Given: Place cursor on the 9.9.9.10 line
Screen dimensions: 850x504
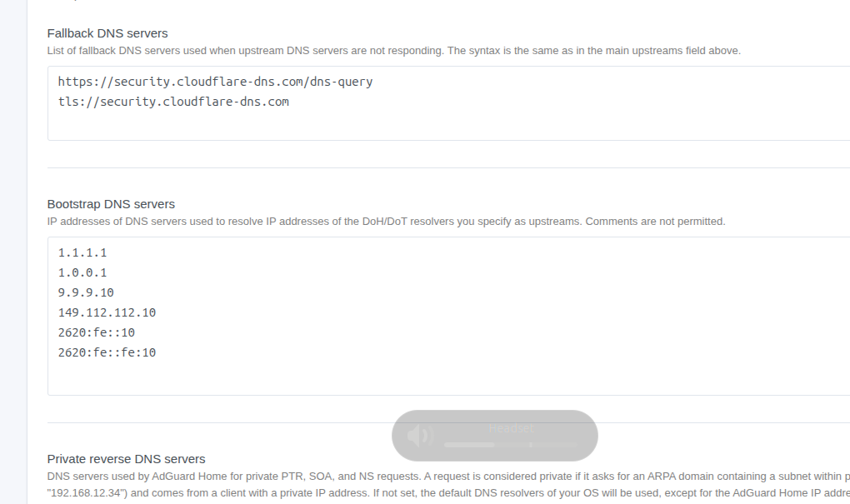Looking at the screenshot, I should [x=86, y=292].
